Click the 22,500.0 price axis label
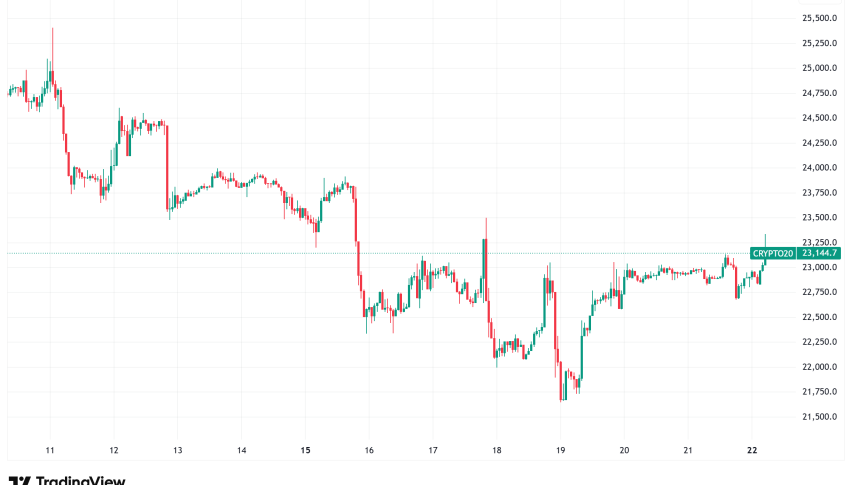The height and width of the screenshot is (485, 852). click(x=819, y=317)
